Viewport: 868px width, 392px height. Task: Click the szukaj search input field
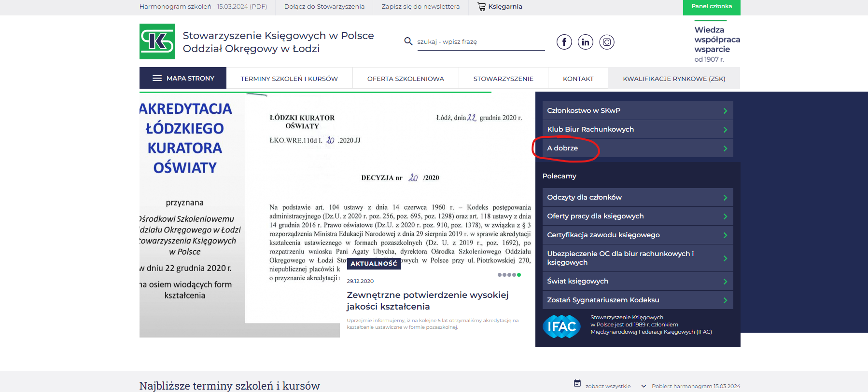pyautogui.click(x=480, y=42)
